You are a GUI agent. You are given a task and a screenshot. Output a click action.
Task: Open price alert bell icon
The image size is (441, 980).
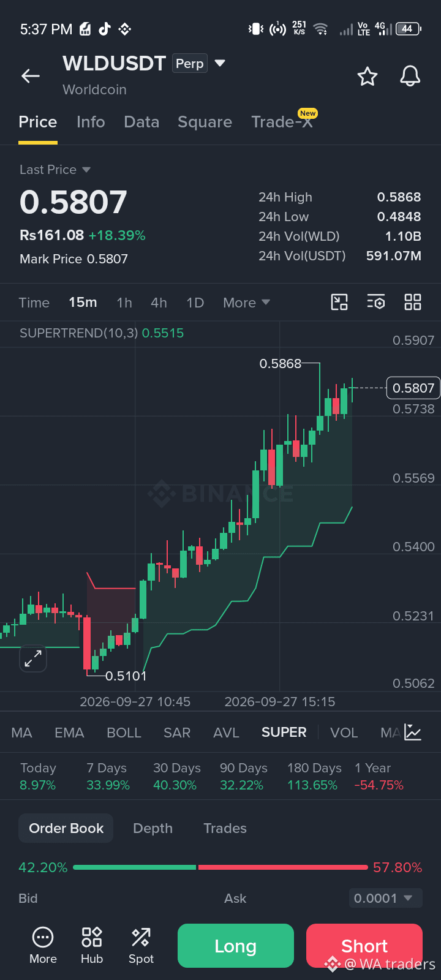[x=410, y=77]
